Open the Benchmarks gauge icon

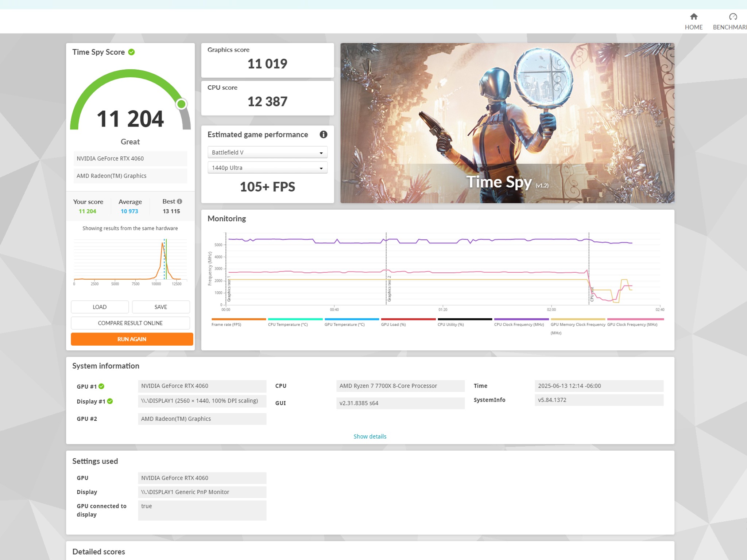coord(733,17)
